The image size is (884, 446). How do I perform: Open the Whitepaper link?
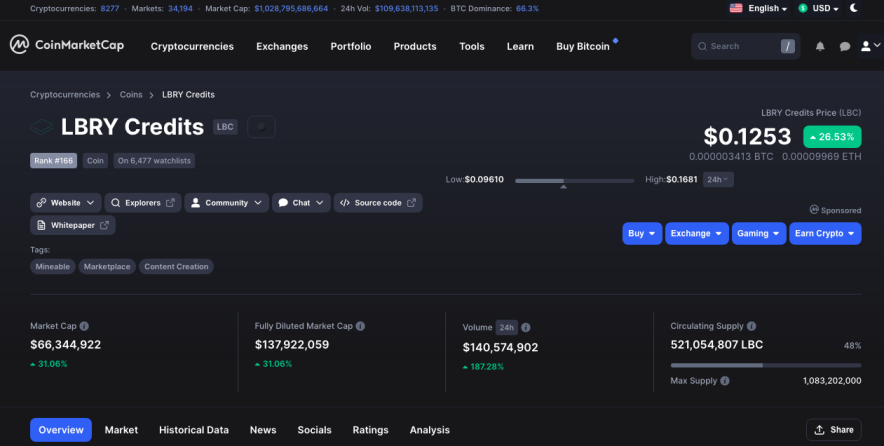click(x=73, y=225)
